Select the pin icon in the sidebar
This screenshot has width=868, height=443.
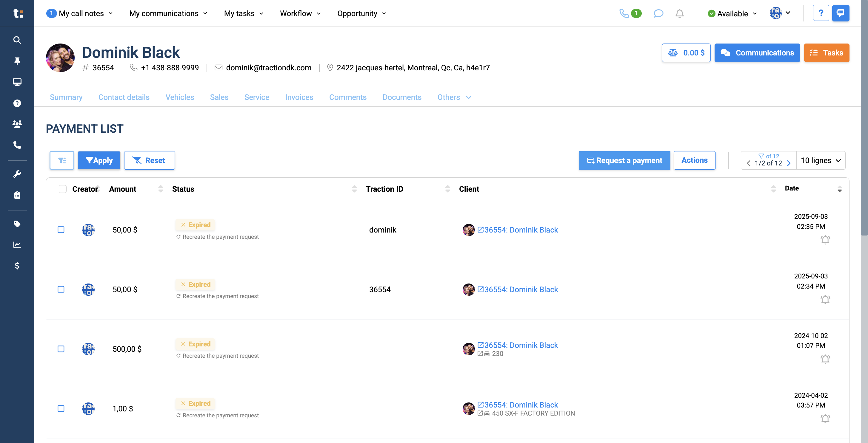tap(17, 61)
